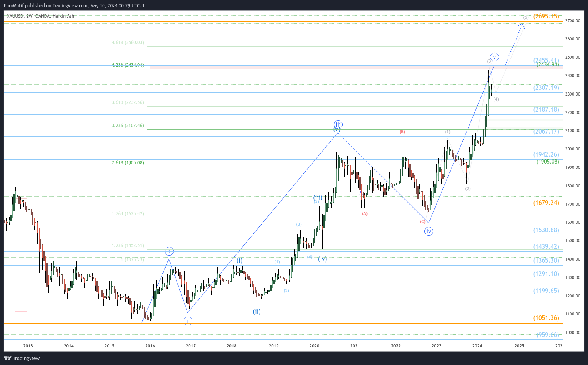The width and height of the screenshot is (588, 365).
Task: Click the 1100.00 price axis tick
Action: pyautogui.click(x=573, y=314)
